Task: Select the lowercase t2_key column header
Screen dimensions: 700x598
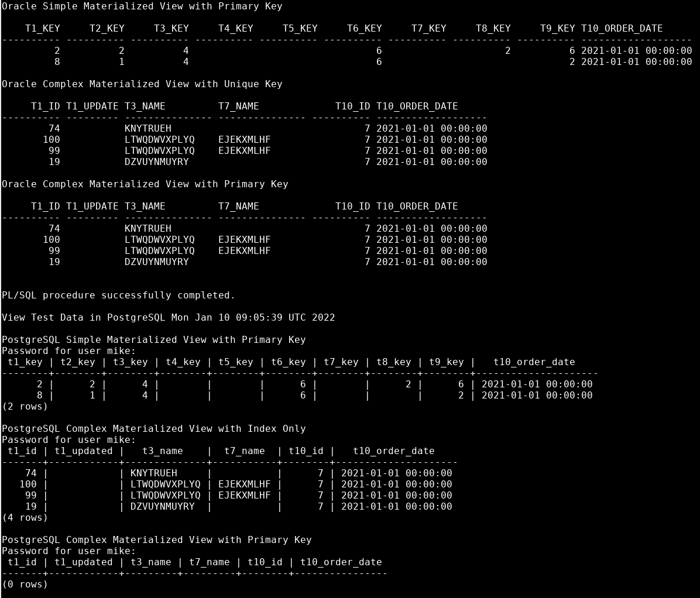Action: [78, 362]
